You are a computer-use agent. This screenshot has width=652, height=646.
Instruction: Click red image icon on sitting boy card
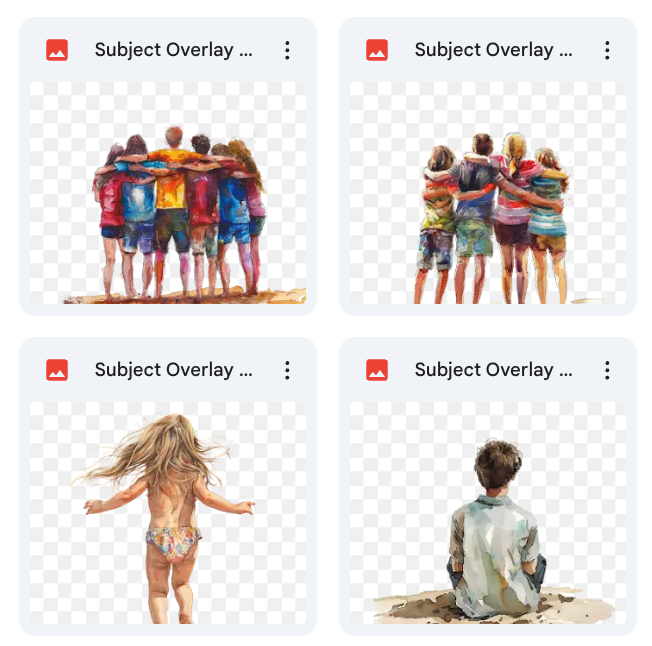[x=377, y=370]
